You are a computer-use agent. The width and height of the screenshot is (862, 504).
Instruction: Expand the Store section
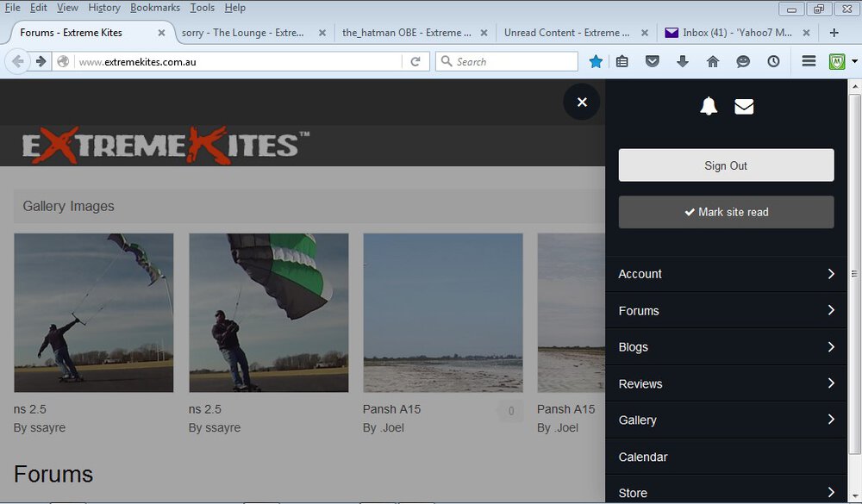point(726,492)
